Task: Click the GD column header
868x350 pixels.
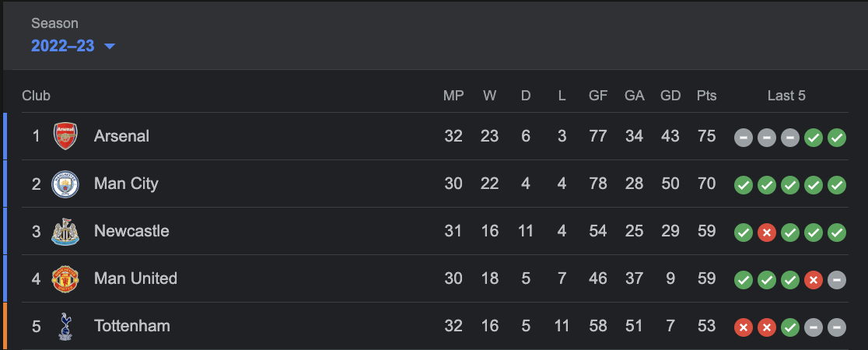Action: point(670,96)
